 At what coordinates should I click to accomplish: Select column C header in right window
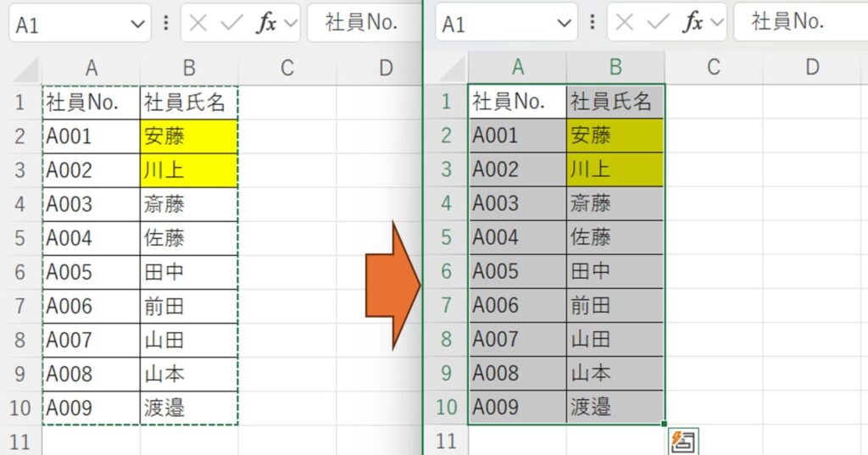tap(714, 68)
